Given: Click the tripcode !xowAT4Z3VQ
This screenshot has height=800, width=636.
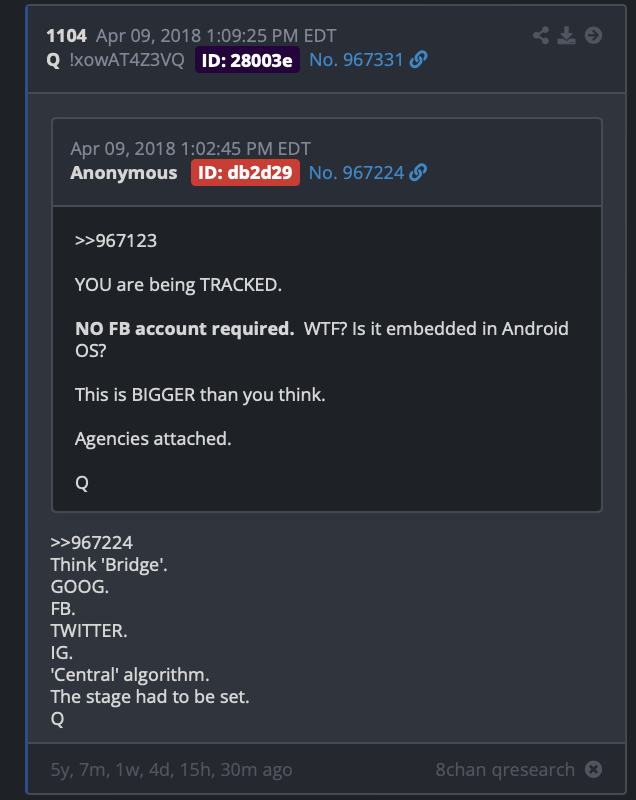Looking at the screenshot, I should 127,60.
